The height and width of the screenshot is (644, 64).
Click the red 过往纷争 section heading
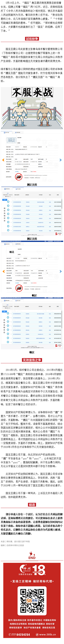click(x=32, y=39)
